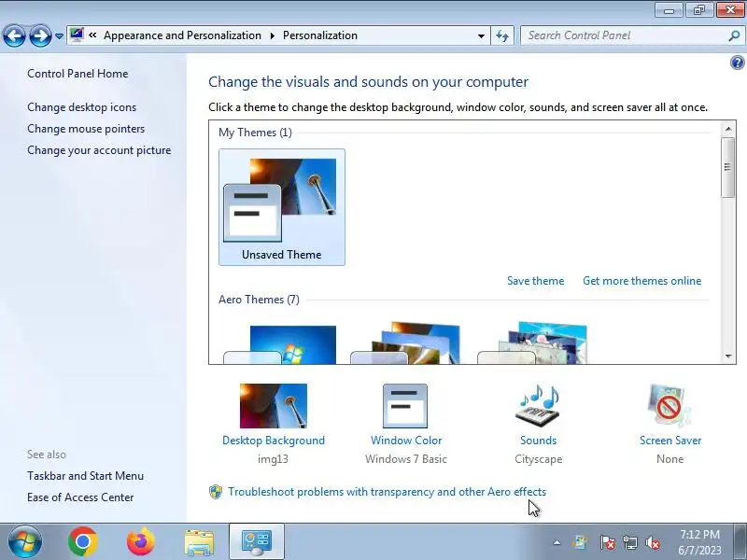
Task: Click the Screen Saver label
Action: [670, 441]
